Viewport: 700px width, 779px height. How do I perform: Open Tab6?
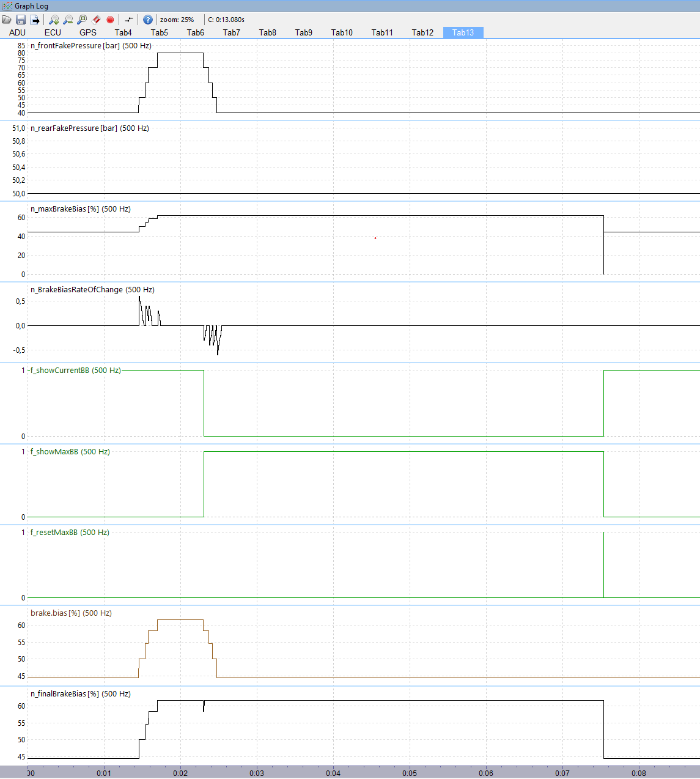(196, 32)
